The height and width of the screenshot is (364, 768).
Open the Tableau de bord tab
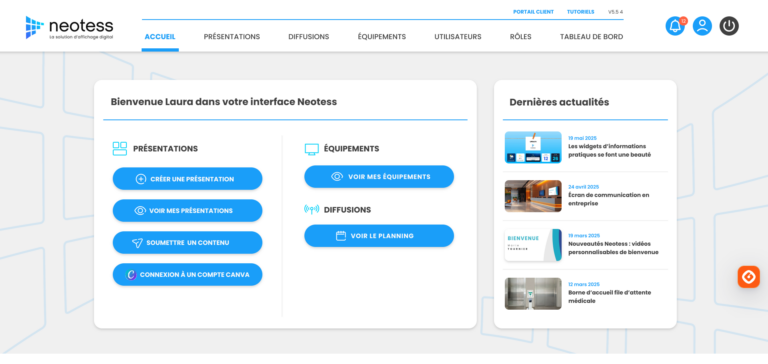(x=591, y=37)
